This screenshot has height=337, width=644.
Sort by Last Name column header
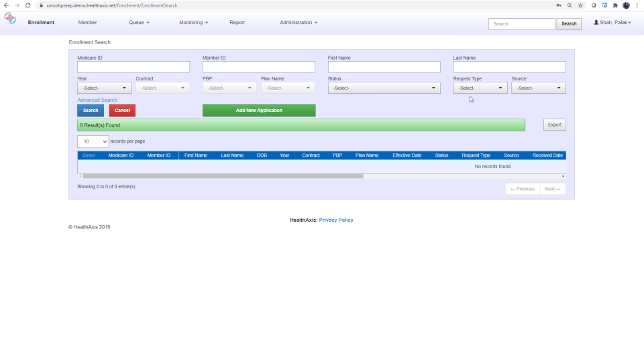coord(232,155)
